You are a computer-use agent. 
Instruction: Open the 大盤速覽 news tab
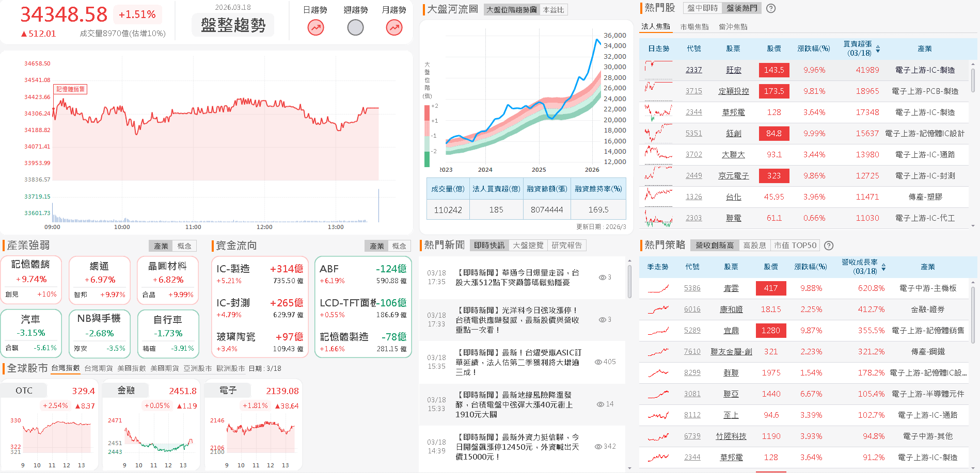(x=528, y=245)
